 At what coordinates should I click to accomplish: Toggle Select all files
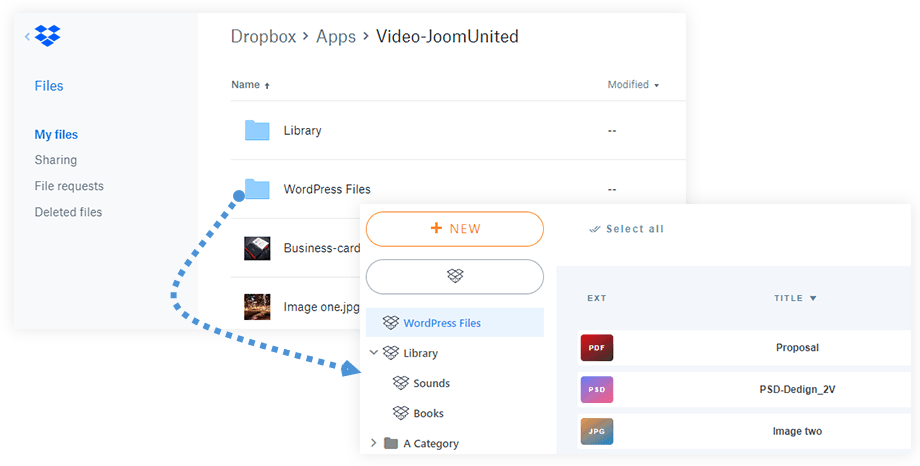(x=626, y=229)
